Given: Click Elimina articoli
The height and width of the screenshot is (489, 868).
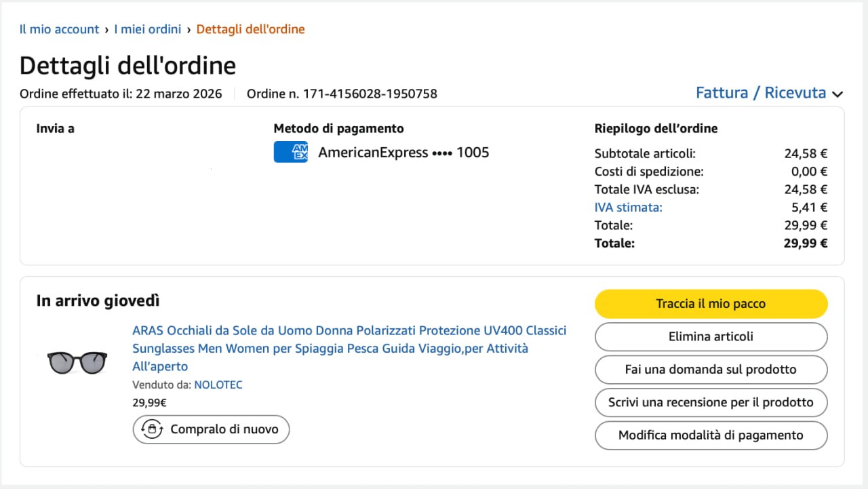Looking at the screenshot, I should tap(711, 336).
